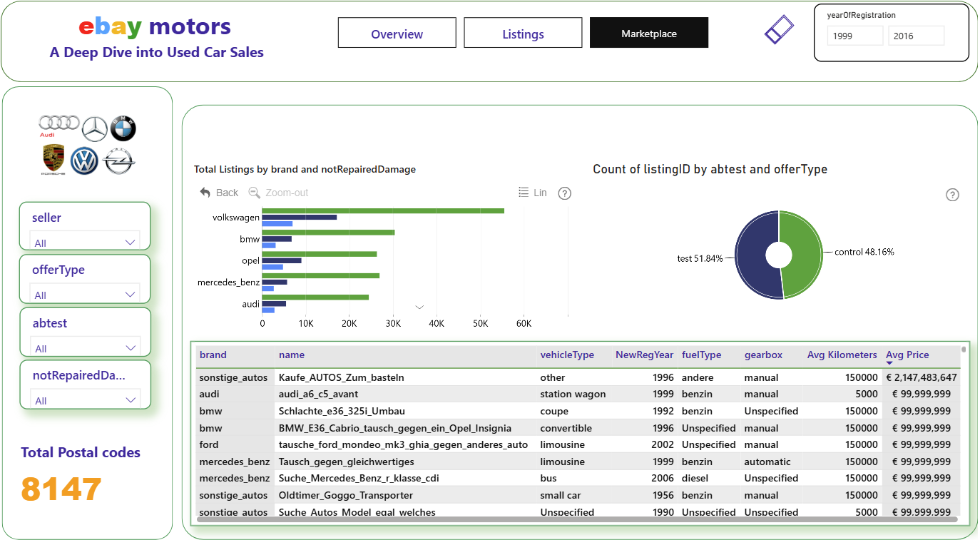This screenshot has width=980, height=540.
Task: Click the start year 1999 field
Action: pyautogui.click(x=855, y=36)
